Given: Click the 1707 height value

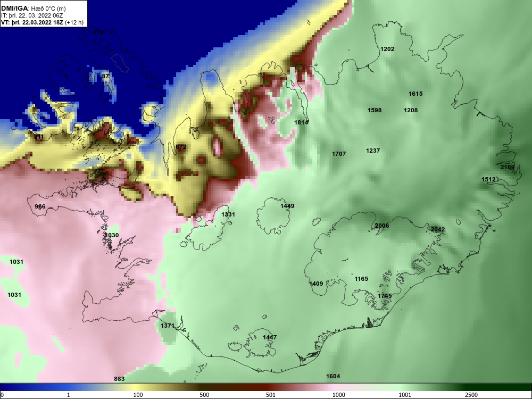Looking at the screenshot, I should point(338,154).
